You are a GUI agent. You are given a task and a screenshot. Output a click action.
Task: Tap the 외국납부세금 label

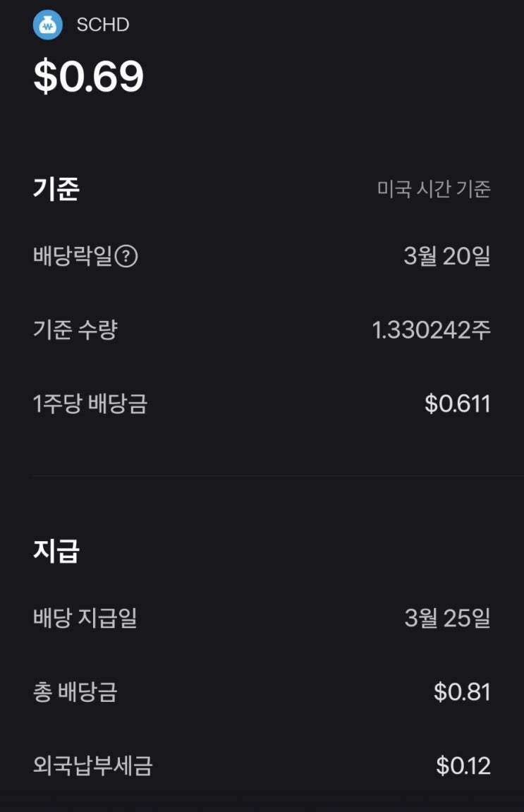tap(93, 765)
